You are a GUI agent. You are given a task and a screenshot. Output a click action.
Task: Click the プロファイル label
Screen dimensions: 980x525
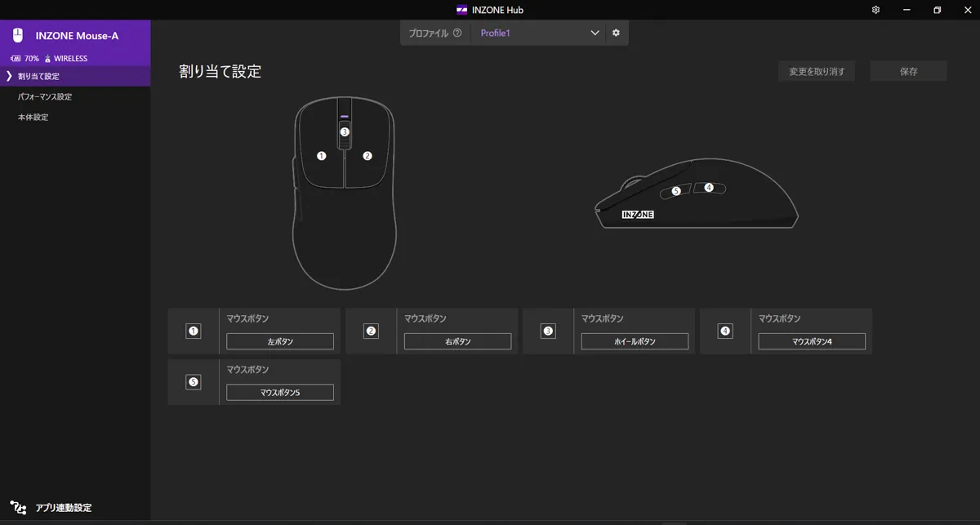point(429,33)
